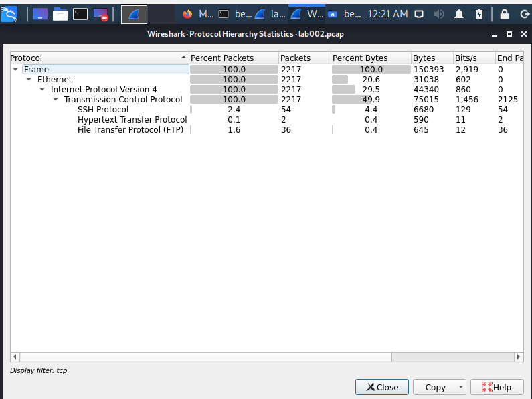Click the Ethernet percent bytes bar 20.6
Viewport: 532px width, 399px height.
(x=371, y=80)
